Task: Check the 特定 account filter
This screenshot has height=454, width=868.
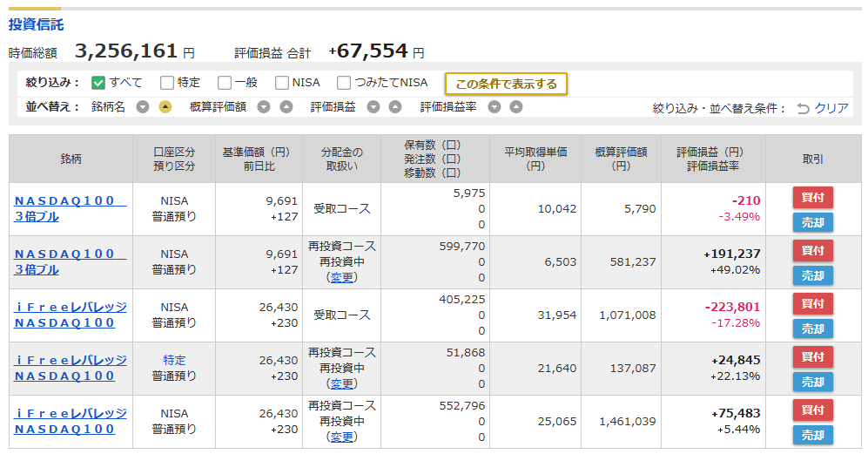Action: point(166,83)
